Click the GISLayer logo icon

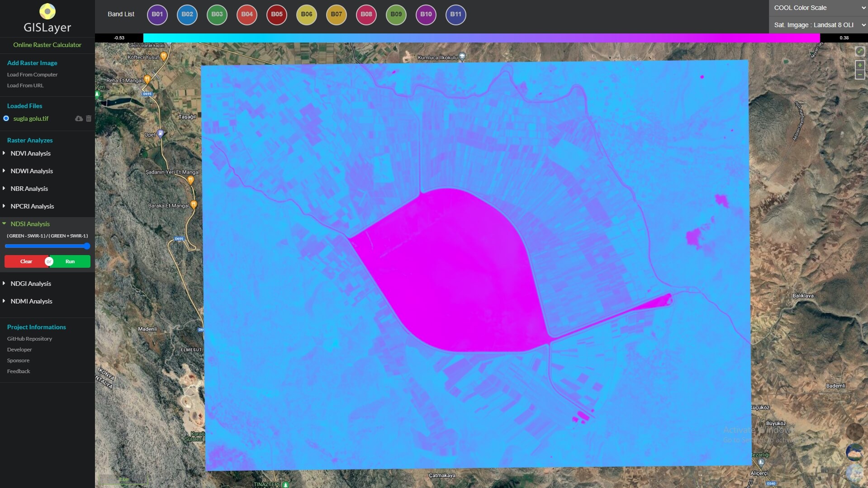tap(47, 11)
